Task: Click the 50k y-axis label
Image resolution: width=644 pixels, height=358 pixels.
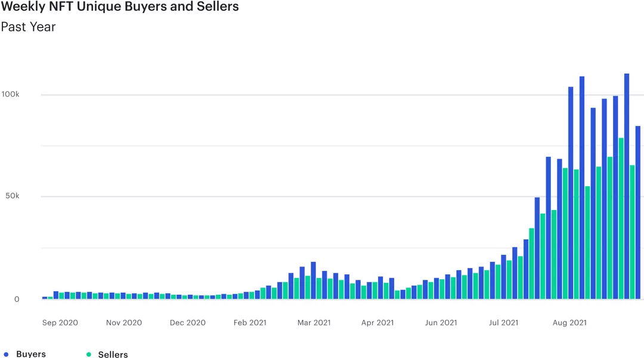Action: 13,196
